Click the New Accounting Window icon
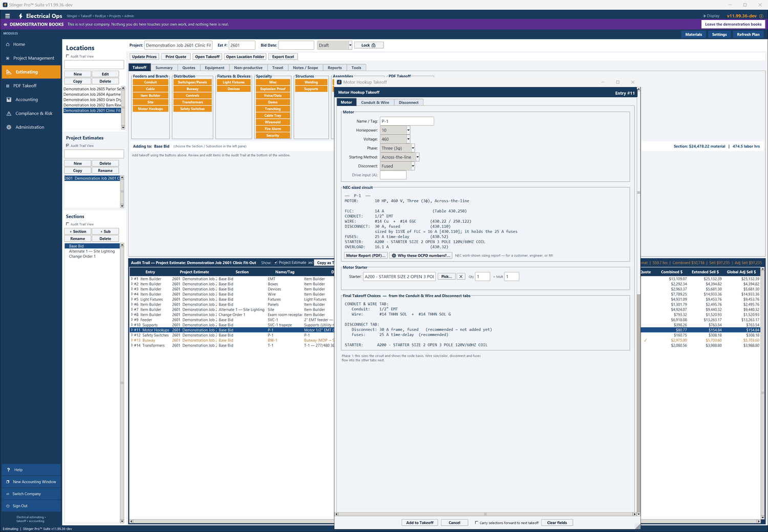 (8, 482)
